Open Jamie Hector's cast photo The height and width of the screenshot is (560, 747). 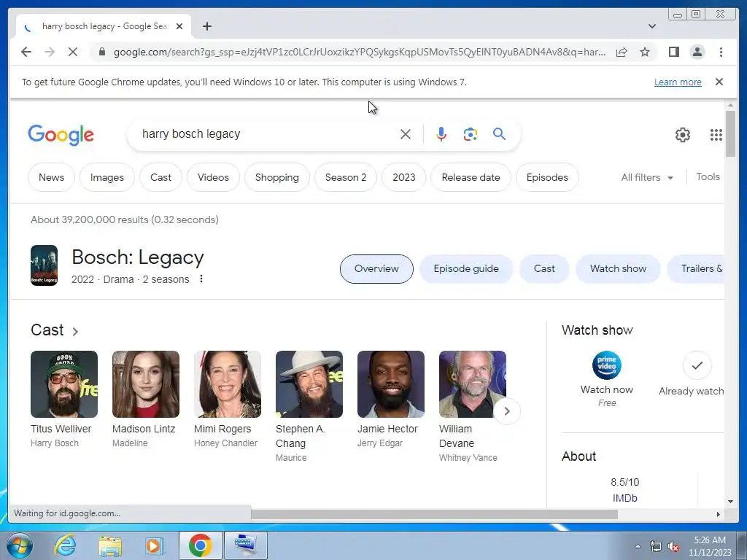click(x=391, y=384)
